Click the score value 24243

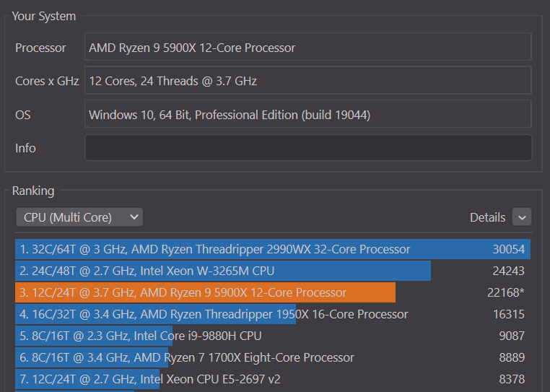(x=509, y=271)
